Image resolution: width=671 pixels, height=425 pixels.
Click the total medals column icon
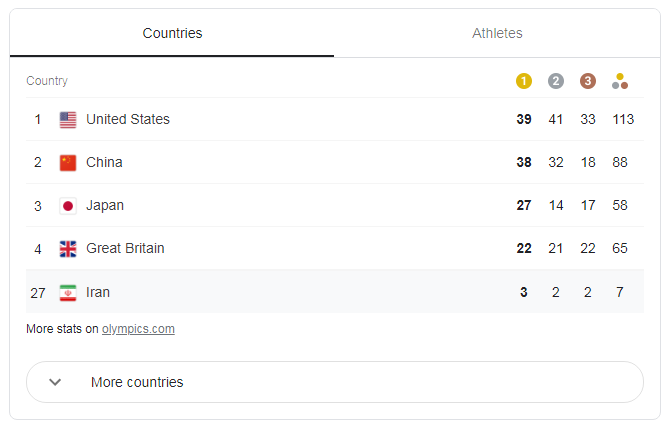tap(620, 81)
